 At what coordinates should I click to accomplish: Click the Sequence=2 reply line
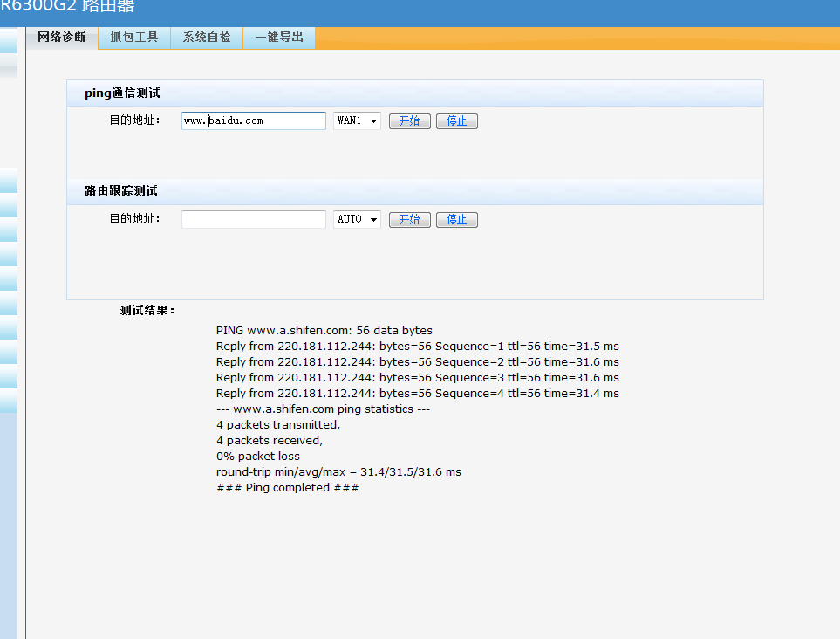coord(417,362)
